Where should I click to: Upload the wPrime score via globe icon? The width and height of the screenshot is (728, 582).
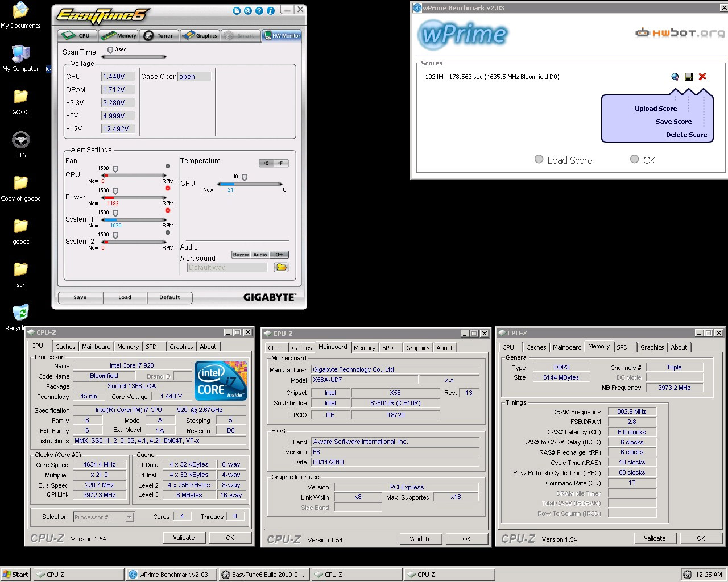point(675,77)
